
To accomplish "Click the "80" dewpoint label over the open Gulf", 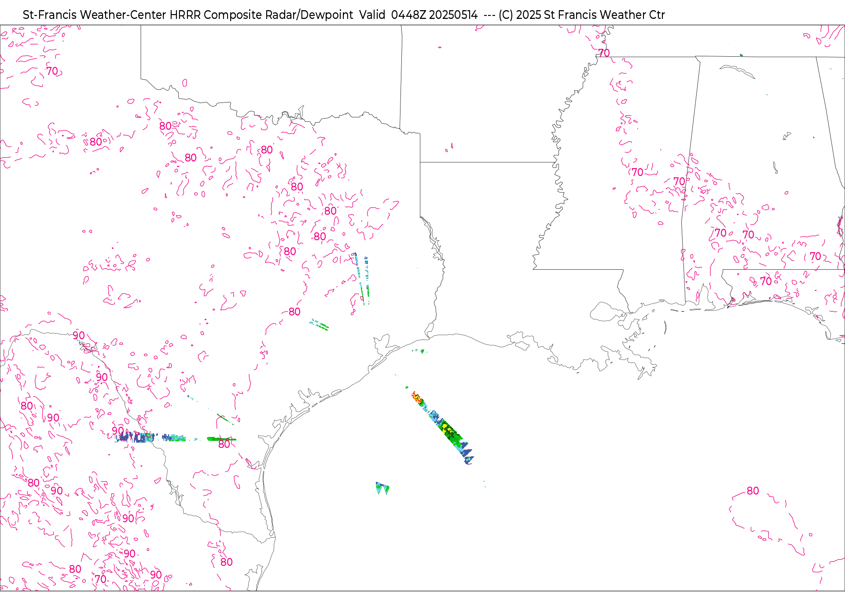I will [x=753, y=491].
